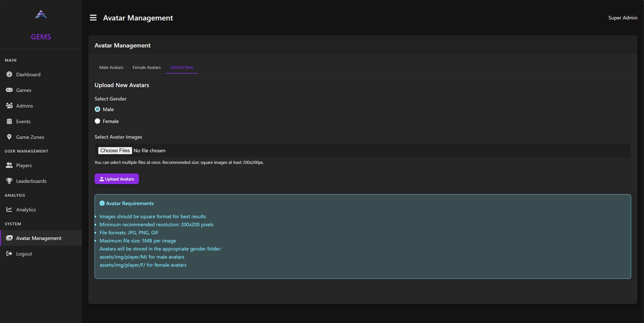Select Avatar Management in the sidebar
Viewport: 644px width, 323px height.
coord(39,238)
